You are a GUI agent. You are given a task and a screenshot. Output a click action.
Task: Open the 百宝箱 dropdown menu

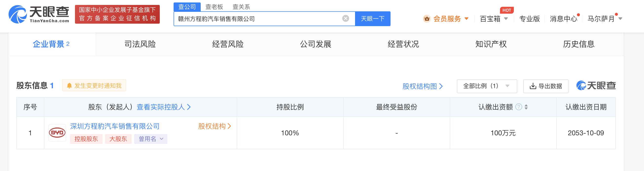[x=494, y=19]
